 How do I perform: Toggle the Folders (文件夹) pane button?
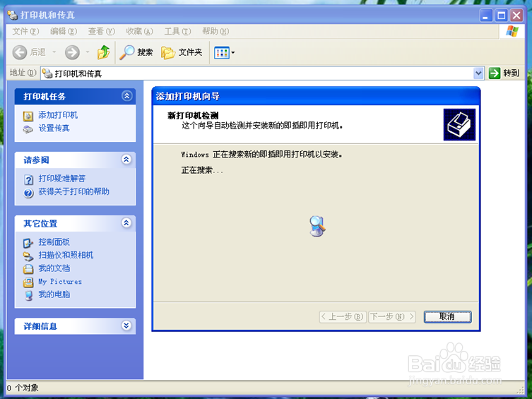point(182,52)
